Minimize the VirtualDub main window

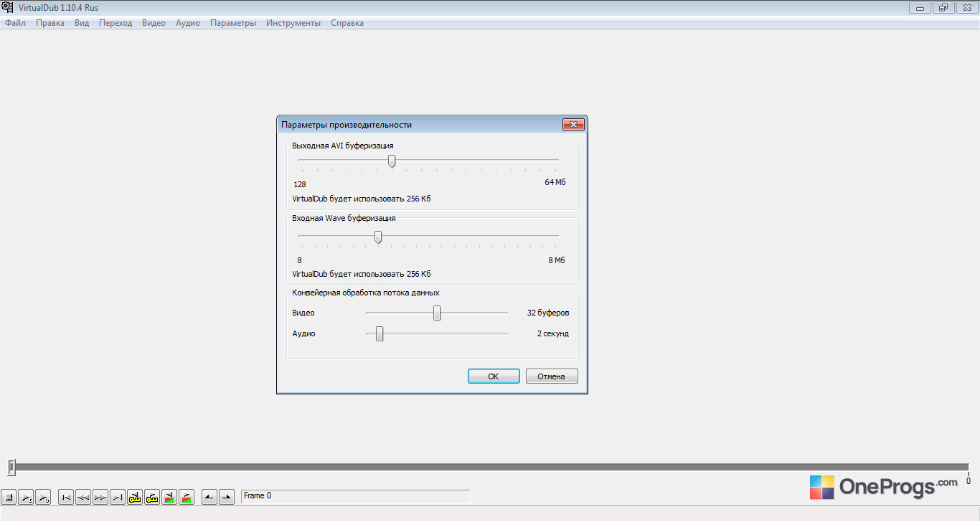pyautogui.click(x=920, y=8)
